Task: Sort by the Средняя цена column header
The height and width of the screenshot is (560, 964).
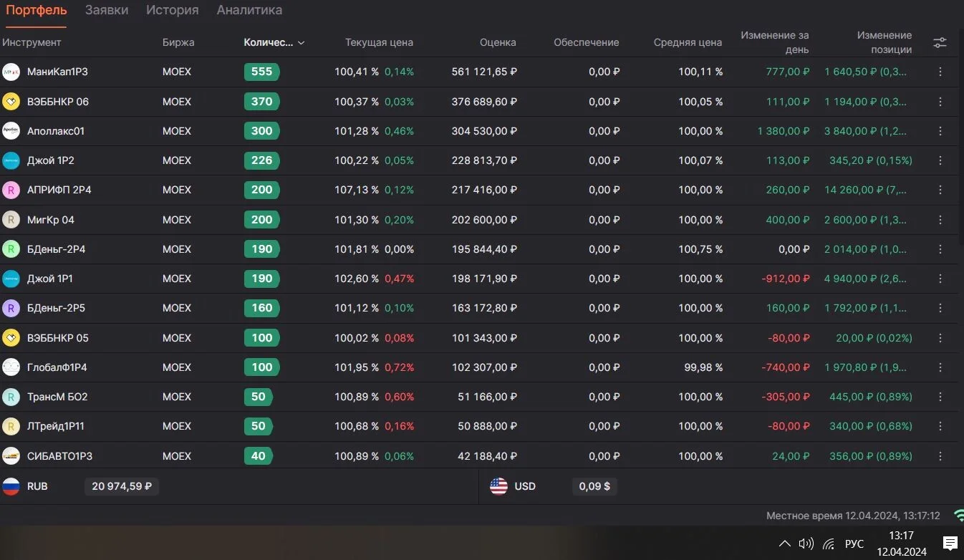Action: (688, 42)
